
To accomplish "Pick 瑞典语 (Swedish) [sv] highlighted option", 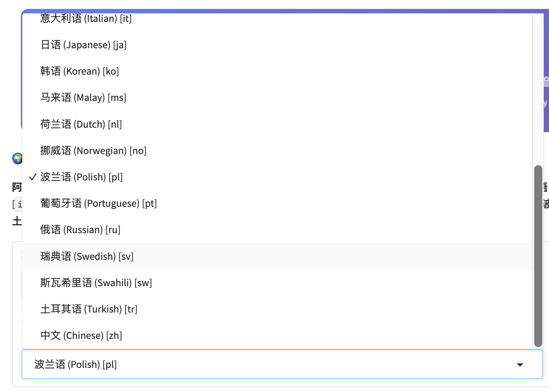I will click(x=87, y=257).
